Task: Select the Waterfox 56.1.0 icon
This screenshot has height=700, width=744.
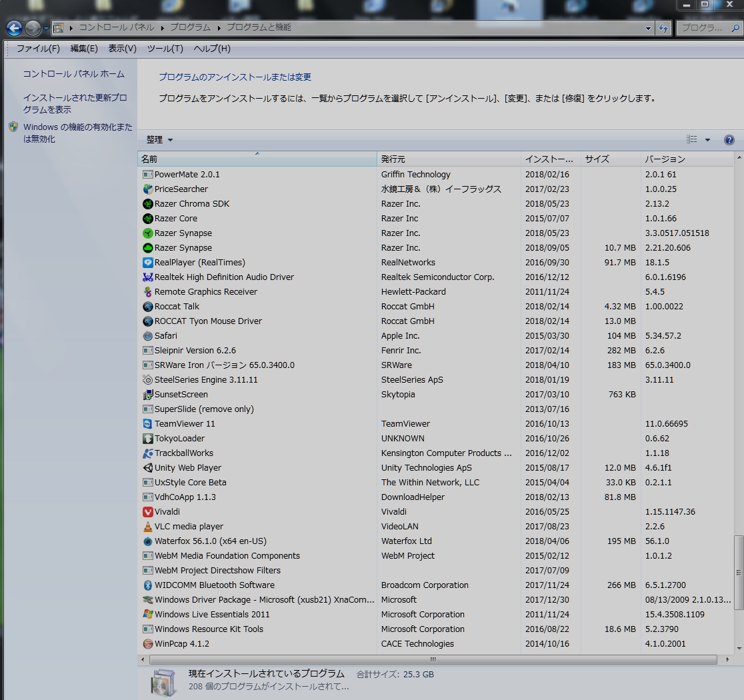Action: pos(148,541)
